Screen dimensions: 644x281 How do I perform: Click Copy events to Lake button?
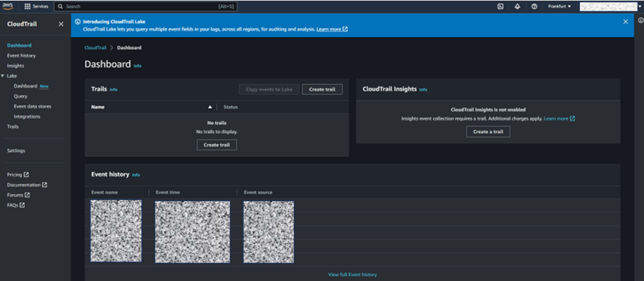(x=269, y=89)
